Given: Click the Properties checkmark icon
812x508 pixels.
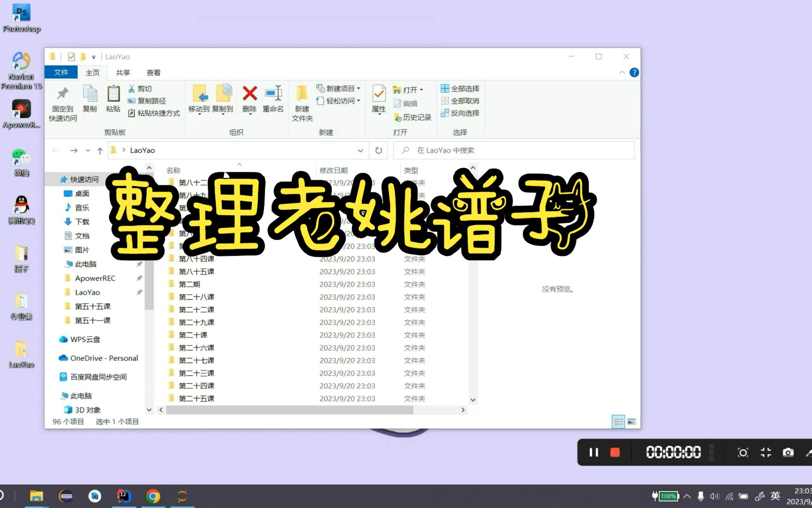Looking at the screenshot, I should (379, 94).
